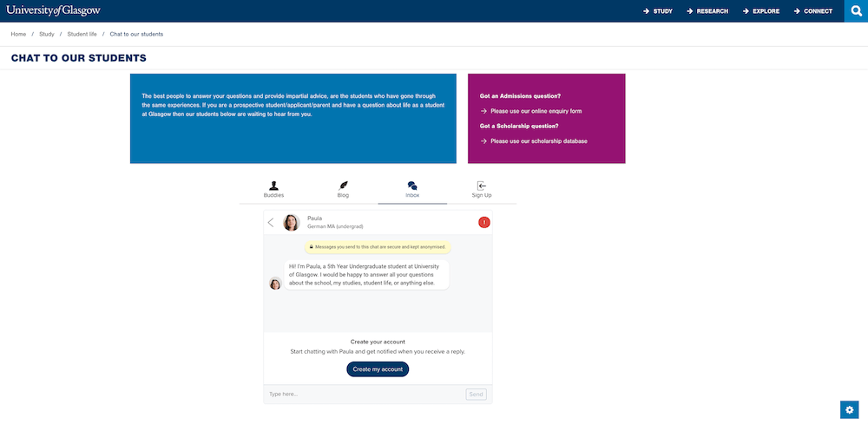This screenshot has width=868, height=424.
Task: Focus the Type here message field
Action: point(365,395)
